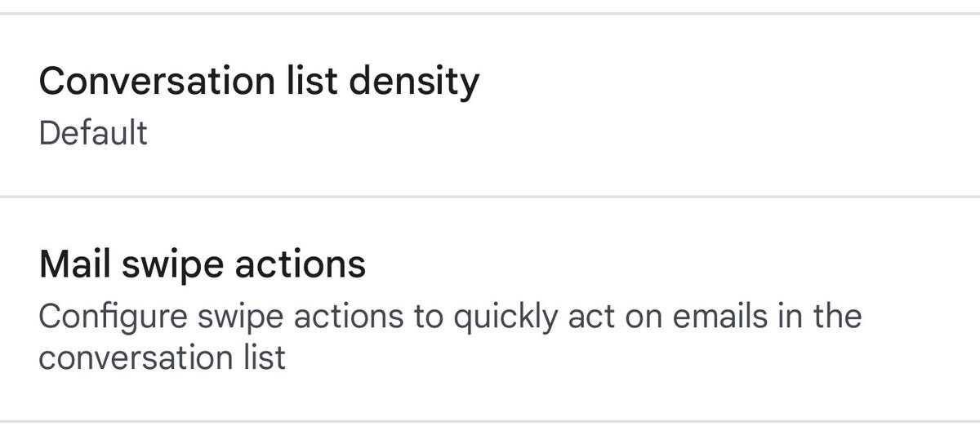Choose the Mail swipe actions heading

coord(202,264)
